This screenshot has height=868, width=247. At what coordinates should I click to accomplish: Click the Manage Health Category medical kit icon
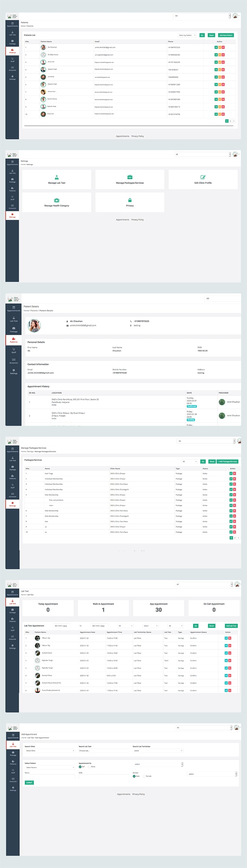pos(57,200)
